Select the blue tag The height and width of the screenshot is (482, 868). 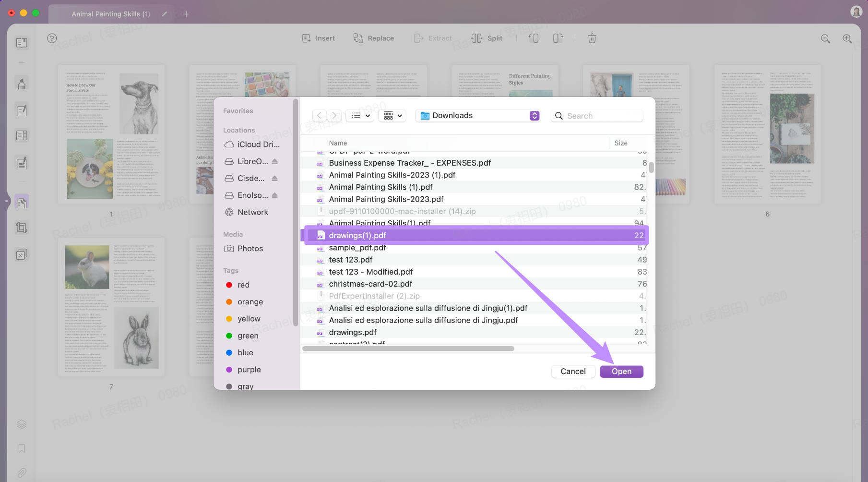point(239,352)
